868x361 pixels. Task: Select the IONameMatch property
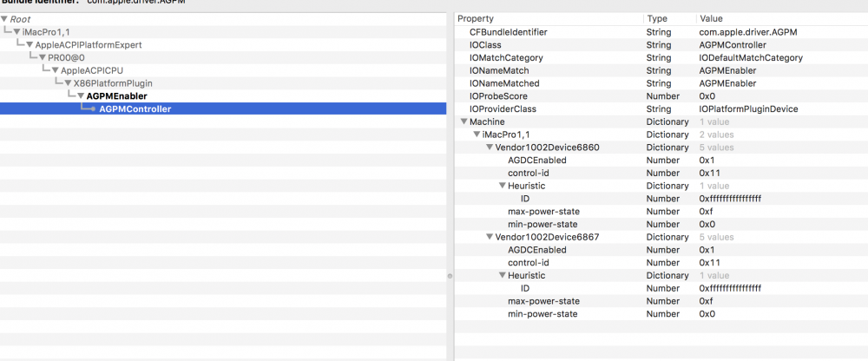(x=661, y=70)
